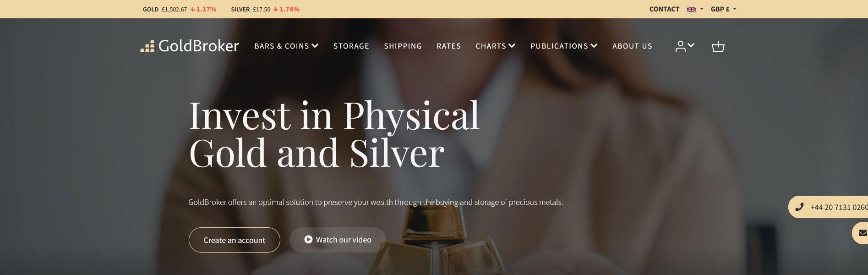Open the user account icon menu
This screenshot has width=868, height=275.
click(x=685, y=46)
